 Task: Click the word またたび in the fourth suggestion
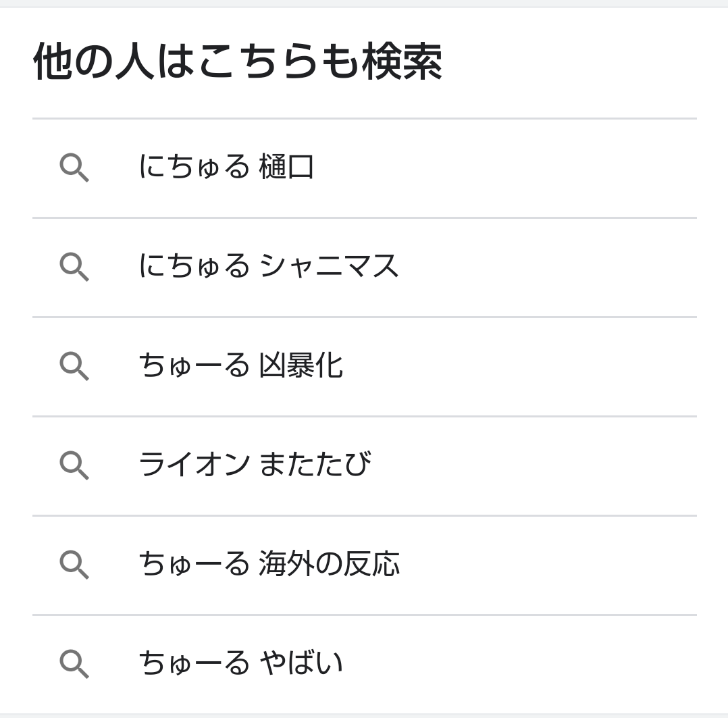tap(315, 465)
